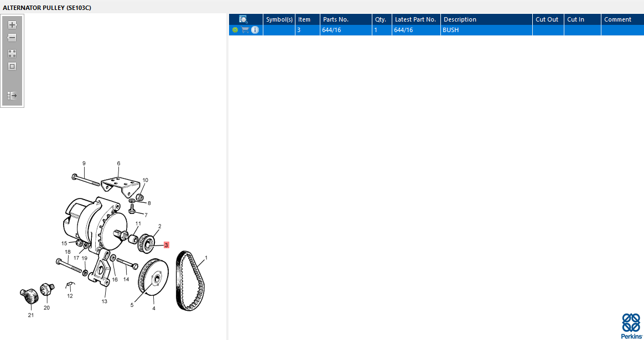Zoom in on the parts diagram
The height and width of the screenshot is (340, 644).
(x=12, y=25)
